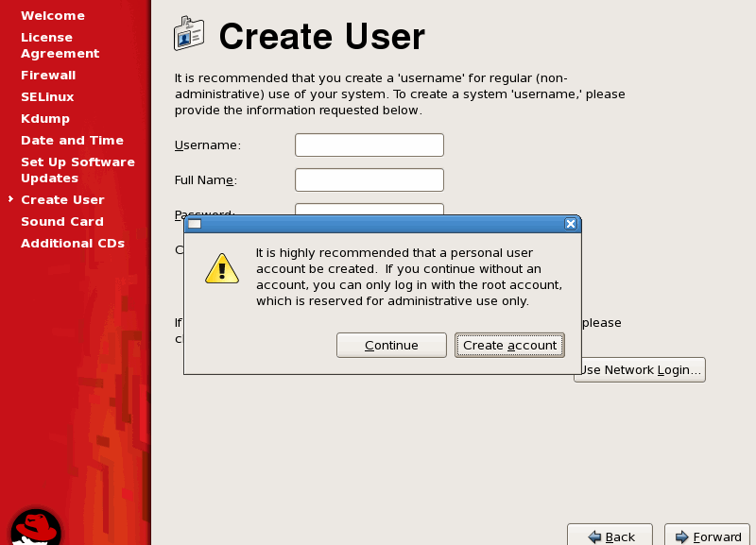Click the yellow warning triangle icon
Screen dimensions: 756x545
(x=222, y=268)
